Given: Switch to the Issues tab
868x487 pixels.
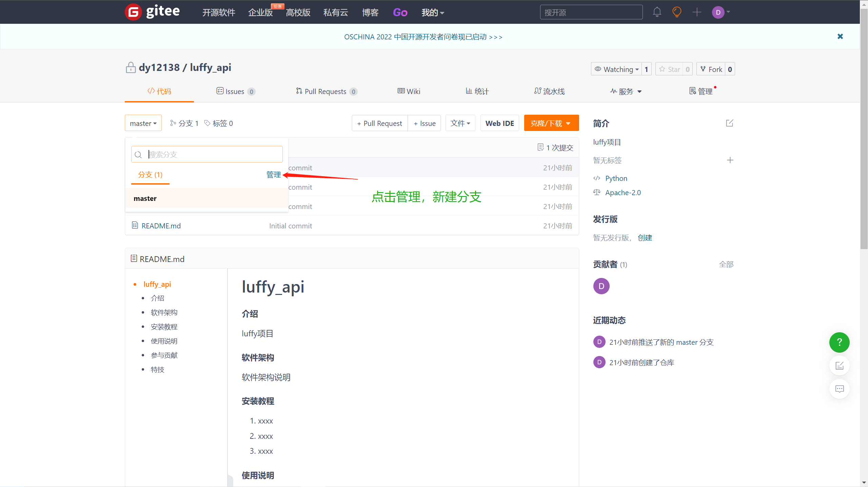Looking at the screenshot, I should point(235,91).
